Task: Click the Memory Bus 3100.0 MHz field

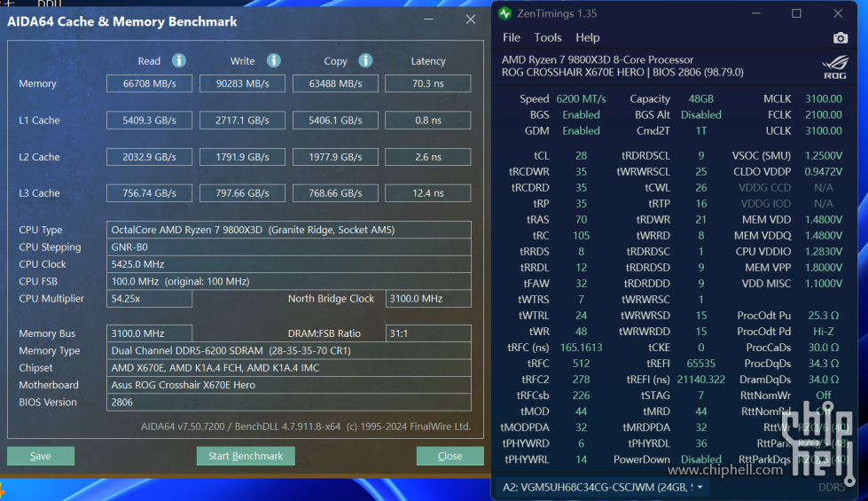Action: point(150,333)
